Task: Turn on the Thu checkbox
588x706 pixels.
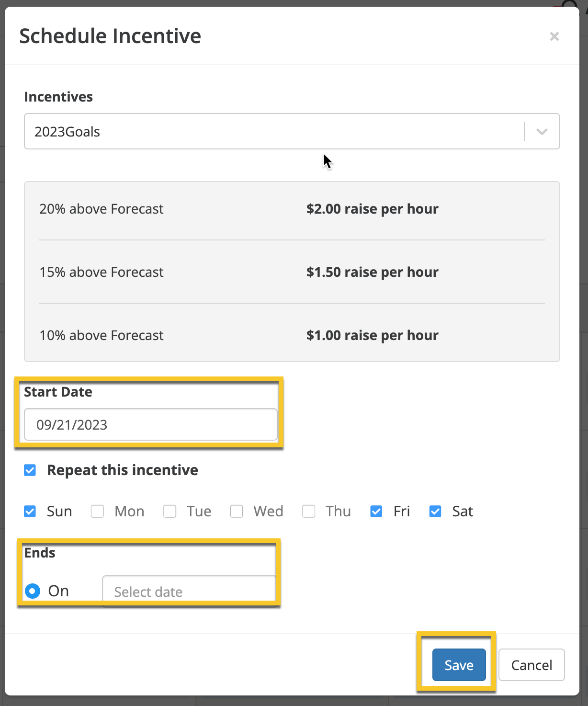Action: click(309, 512)
